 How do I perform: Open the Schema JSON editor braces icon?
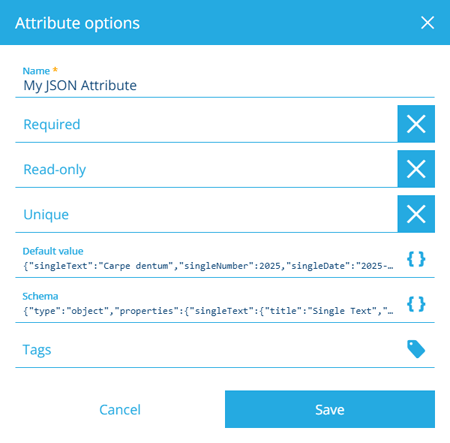click(x=416, y=304)
